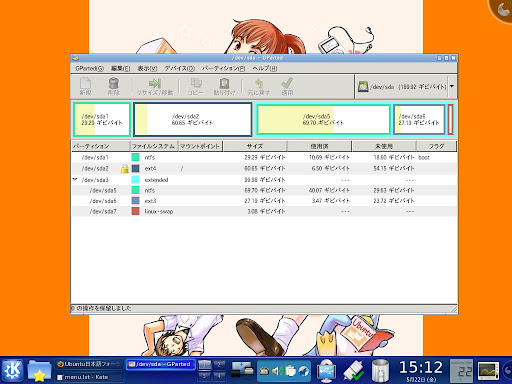512x384 pixels.
Task: Click the New partition toolbar icon
Action: (x=85, y=84)
